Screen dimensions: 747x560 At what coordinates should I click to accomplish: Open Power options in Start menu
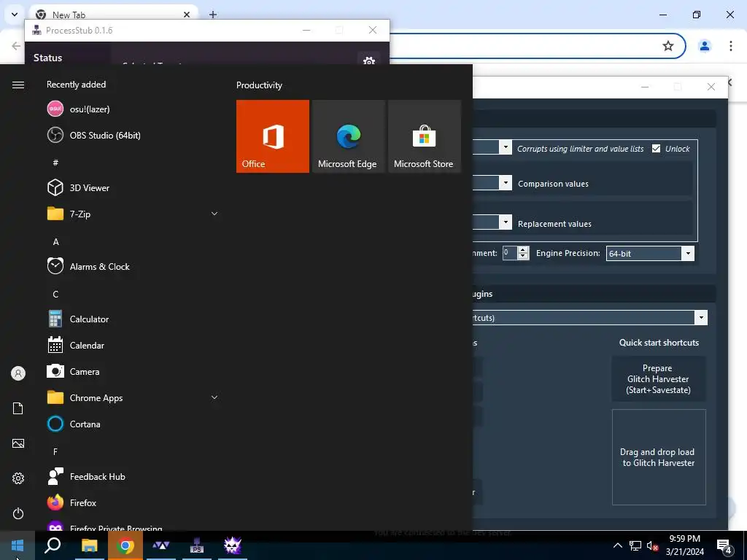[x=18, y=513]
